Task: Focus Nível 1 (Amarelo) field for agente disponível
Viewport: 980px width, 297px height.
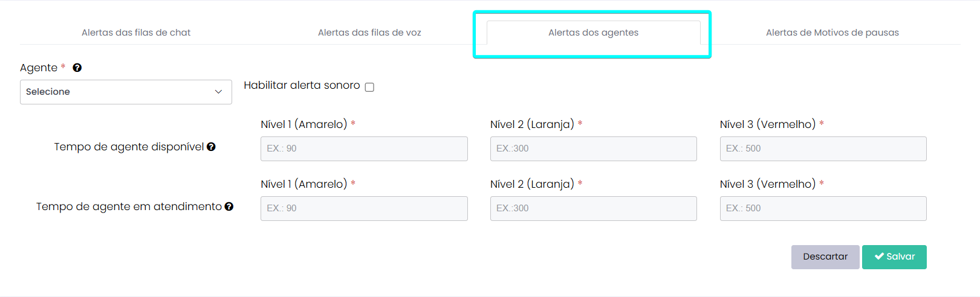Action: click(x=364, y=148)
